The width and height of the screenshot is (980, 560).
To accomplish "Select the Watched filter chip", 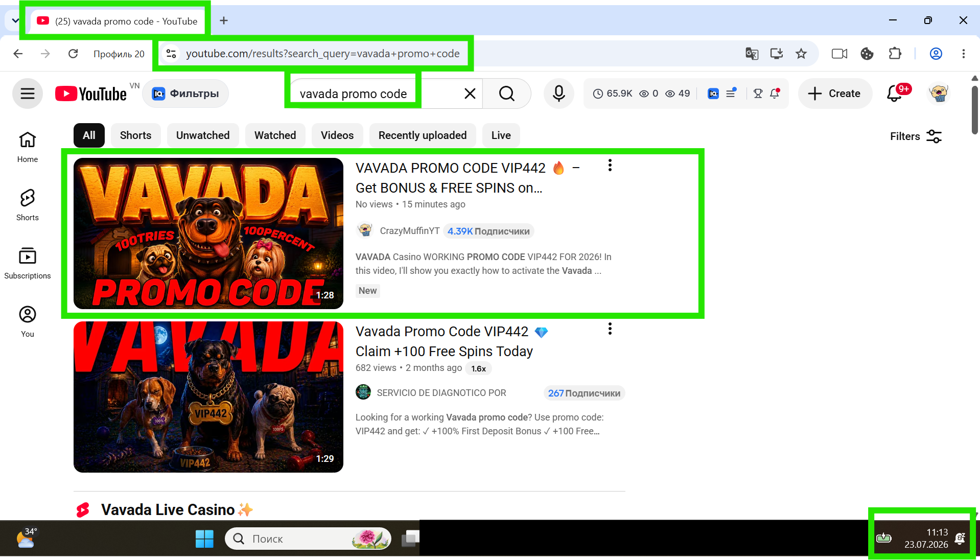I will pos(275,135).
